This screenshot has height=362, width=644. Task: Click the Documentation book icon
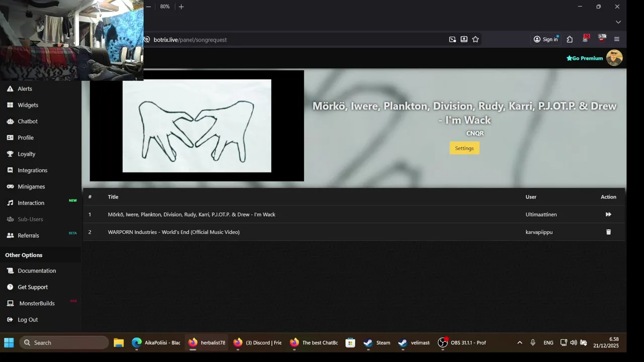[10, 270]
